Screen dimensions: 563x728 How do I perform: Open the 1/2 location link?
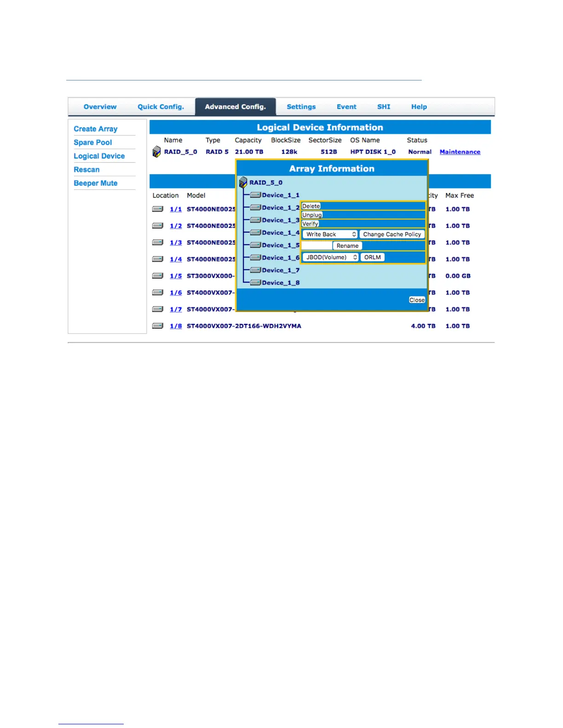tap(176, 226)
